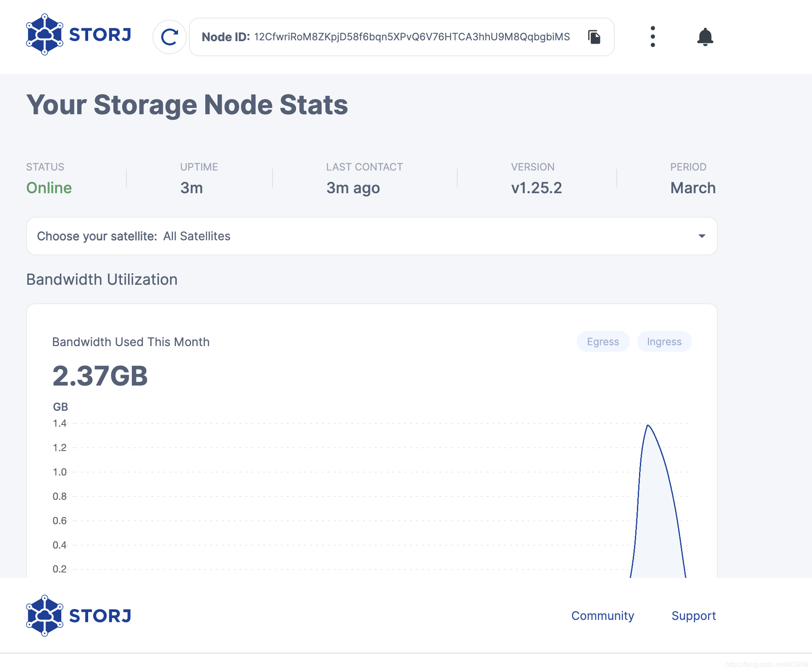This screenshot has height=672, width=812.
Task: Click the Storj logo in the footer
Action: [79, 616]
